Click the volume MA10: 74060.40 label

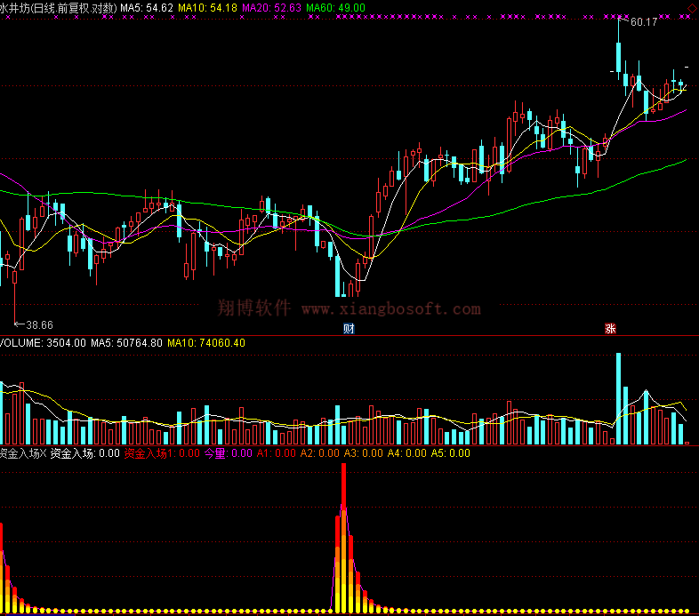tap(206, 342)
